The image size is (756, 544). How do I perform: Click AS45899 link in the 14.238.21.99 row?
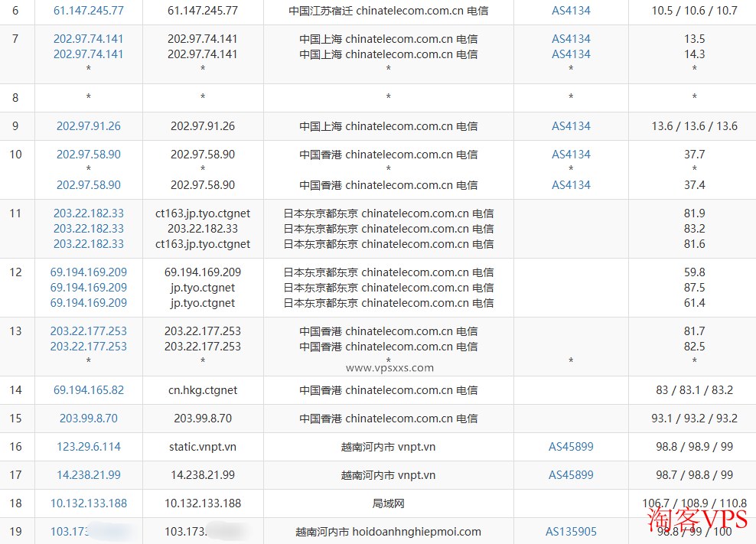coord(571,475)
